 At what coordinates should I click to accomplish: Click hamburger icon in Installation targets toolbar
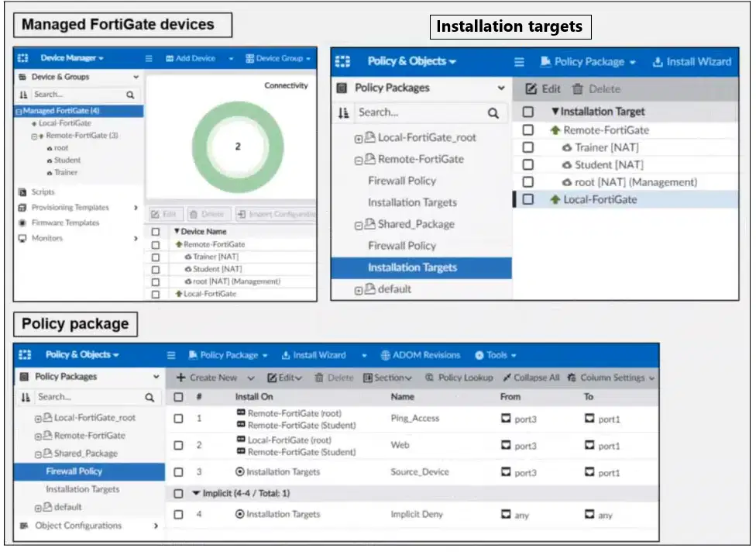519,62
